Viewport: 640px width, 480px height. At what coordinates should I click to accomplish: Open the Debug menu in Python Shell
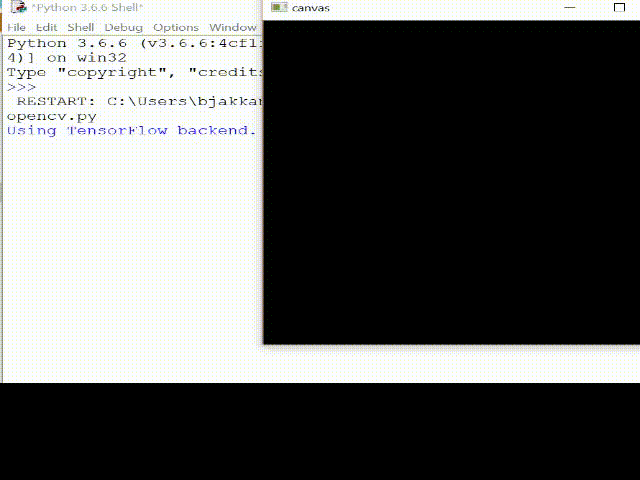coord(123,28)
